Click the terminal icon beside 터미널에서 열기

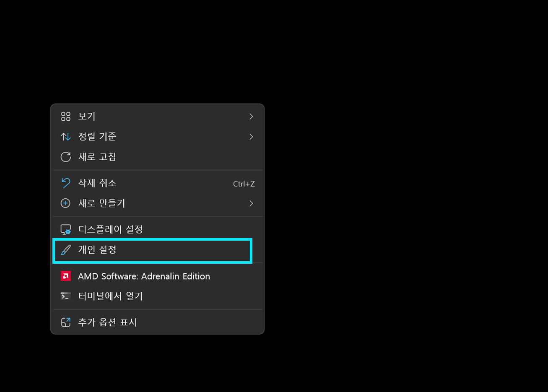pyautogui.click(x=66, y=296)
